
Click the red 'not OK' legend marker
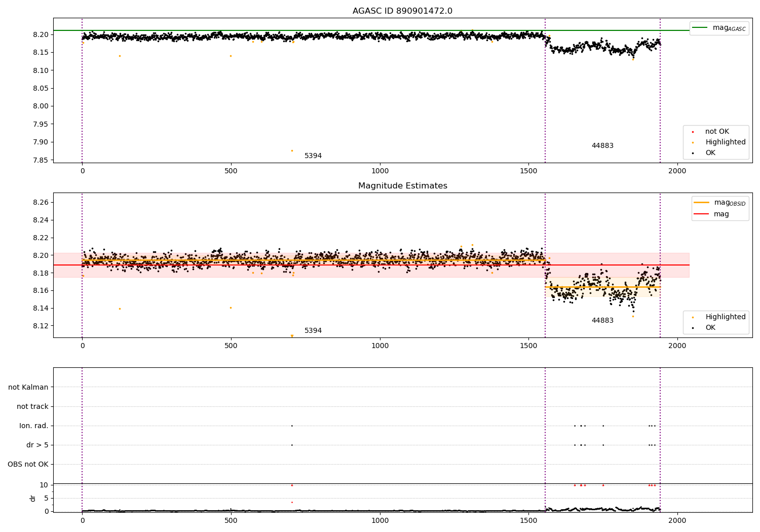coord(693,132)
